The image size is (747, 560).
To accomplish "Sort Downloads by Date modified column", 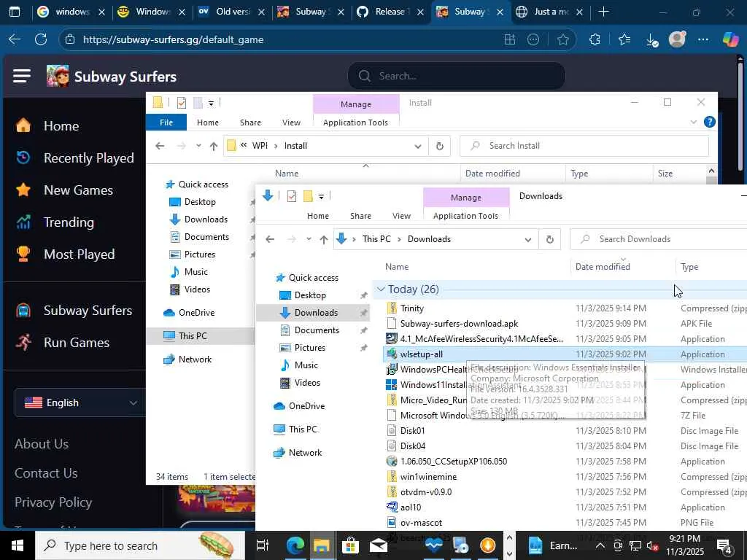I will pos(603,267).
